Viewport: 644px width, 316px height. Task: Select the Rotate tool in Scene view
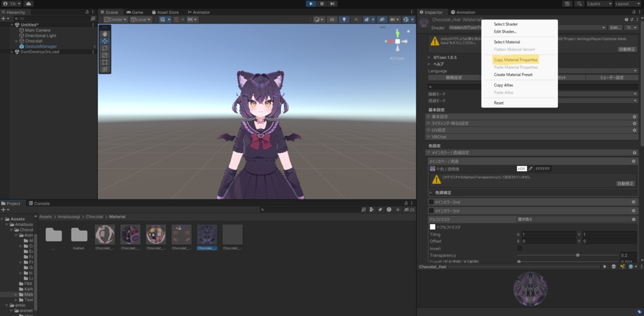(x=105, y=48)
